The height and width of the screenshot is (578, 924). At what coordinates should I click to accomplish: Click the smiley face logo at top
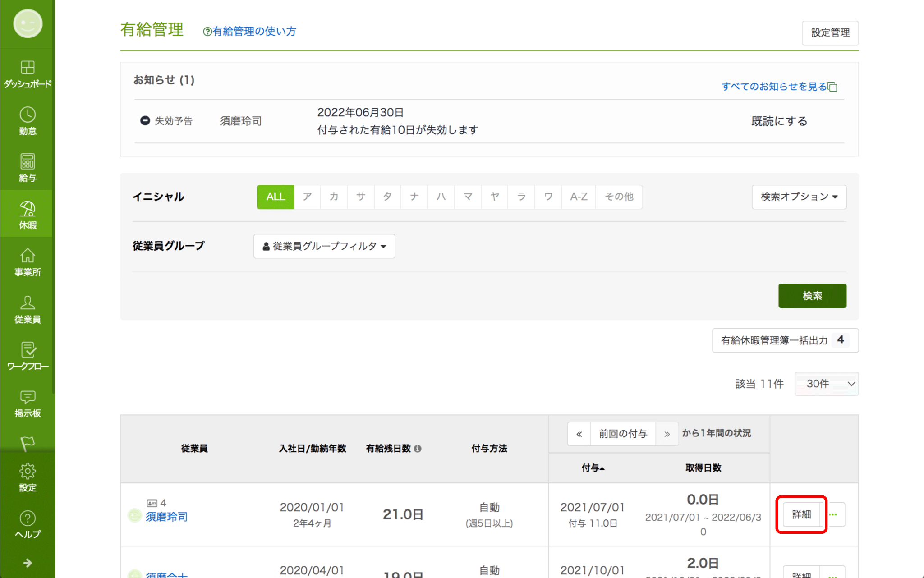[28, 23]
